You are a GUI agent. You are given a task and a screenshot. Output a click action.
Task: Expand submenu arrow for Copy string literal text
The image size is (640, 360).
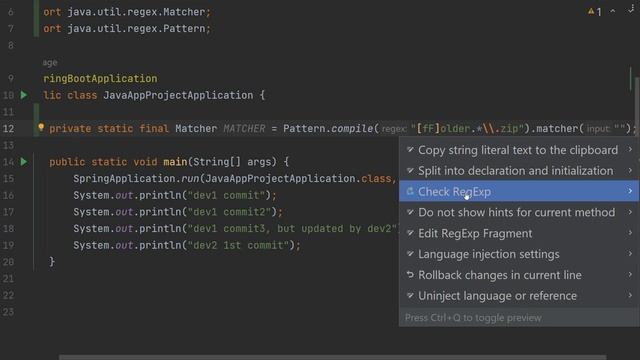(x=630, y=149)
